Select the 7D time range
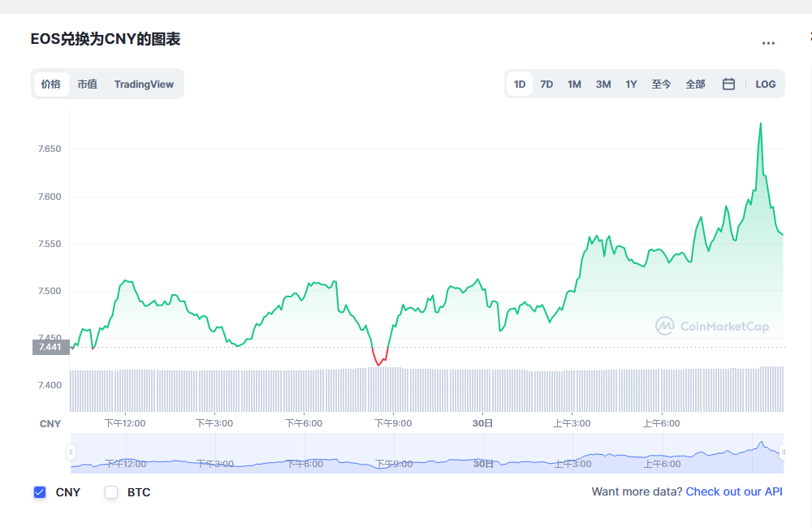This screenshot has width=812, height=528. 546,84
